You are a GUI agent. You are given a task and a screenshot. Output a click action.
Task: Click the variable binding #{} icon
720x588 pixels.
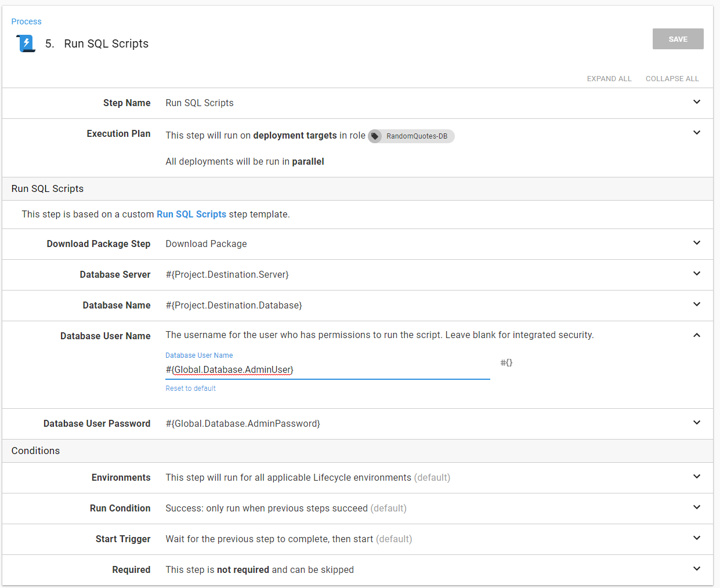coord(506,362)
